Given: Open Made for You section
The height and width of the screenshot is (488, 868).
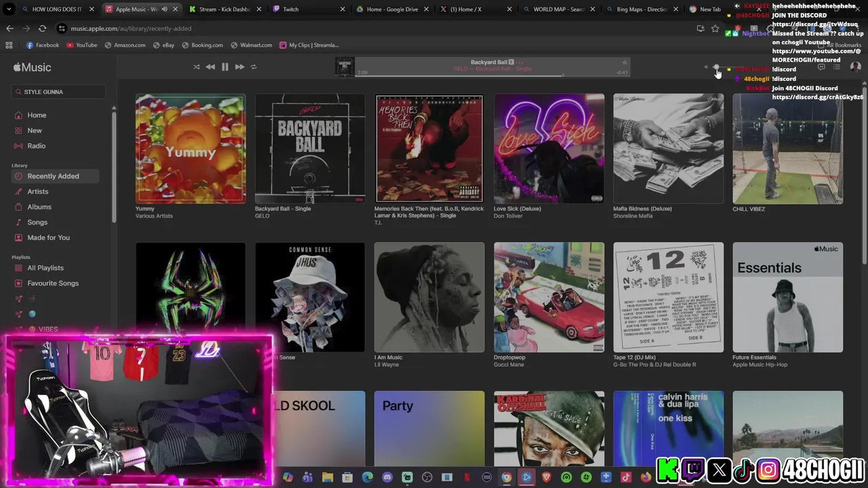Looking at the screenshot, I should [x=48, y=238].
